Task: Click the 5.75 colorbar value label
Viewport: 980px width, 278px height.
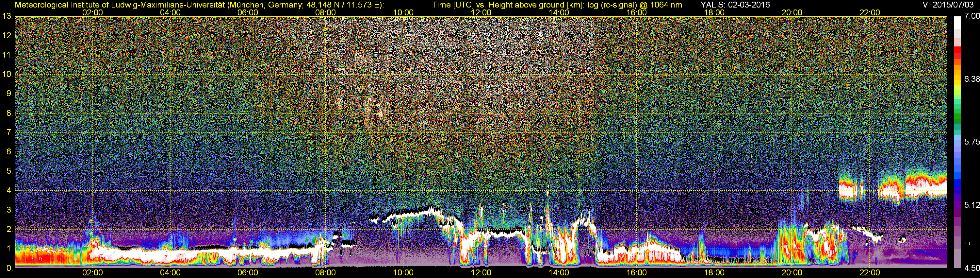Action: click(972, 142)
